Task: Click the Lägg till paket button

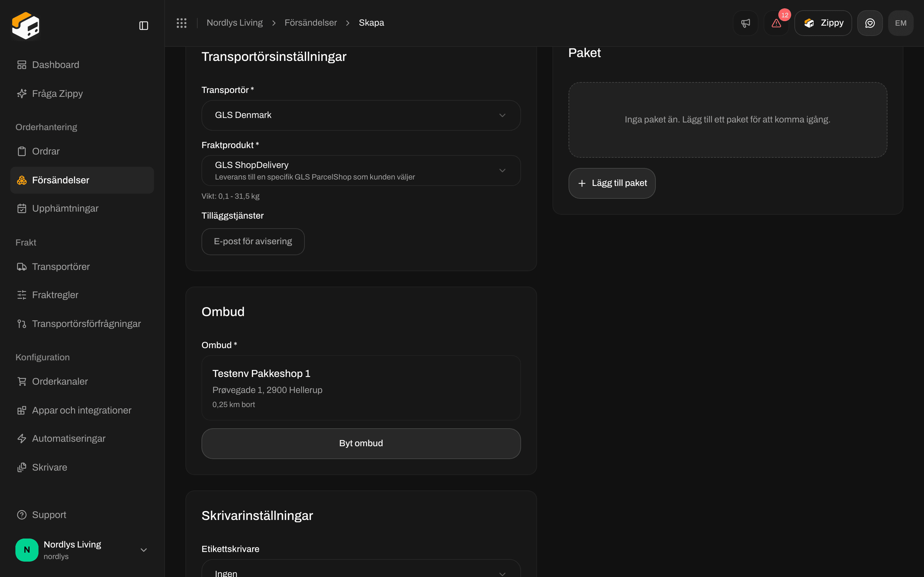Action: pyautogui.click(x=612, y=183)
